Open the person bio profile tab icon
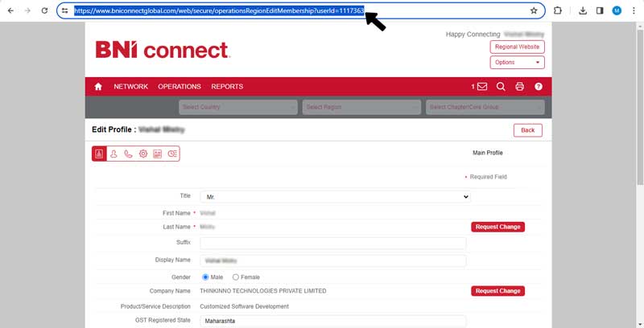This screenshot has width=644, height=328. tap(114, 154)
